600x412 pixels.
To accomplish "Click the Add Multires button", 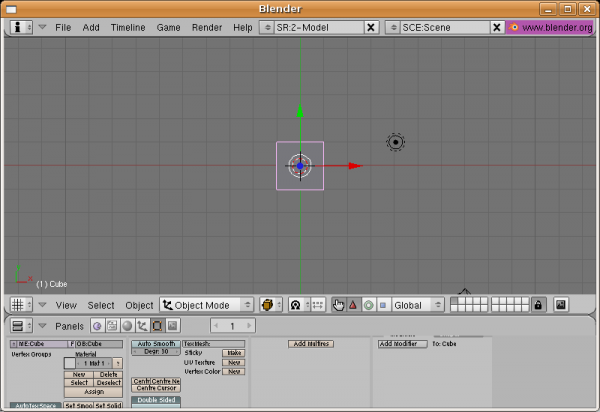I will click(311, 344).
